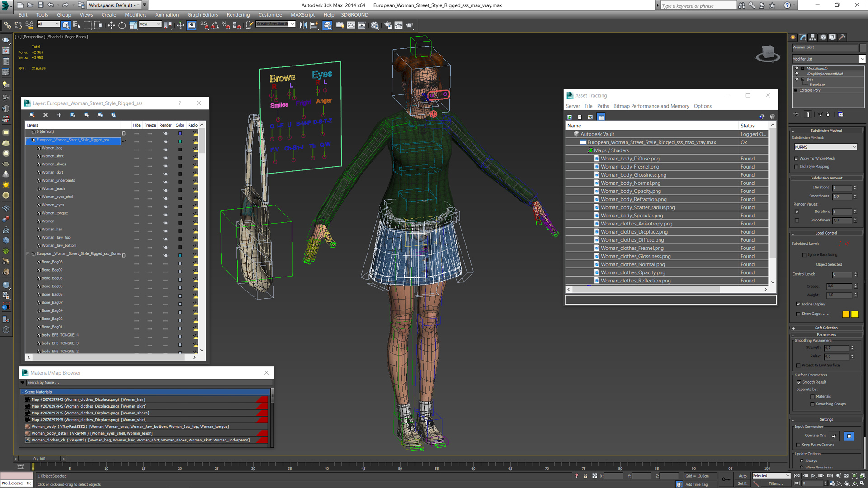The image size is (868, 488).
Task: Open the Selected key filter dropdown
Action: 771,476
